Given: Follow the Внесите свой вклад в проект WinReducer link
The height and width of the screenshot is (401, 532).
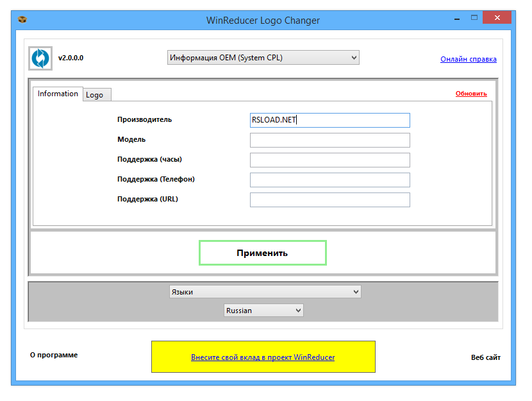Looking at the screenshot, I should tap(263, 357).
